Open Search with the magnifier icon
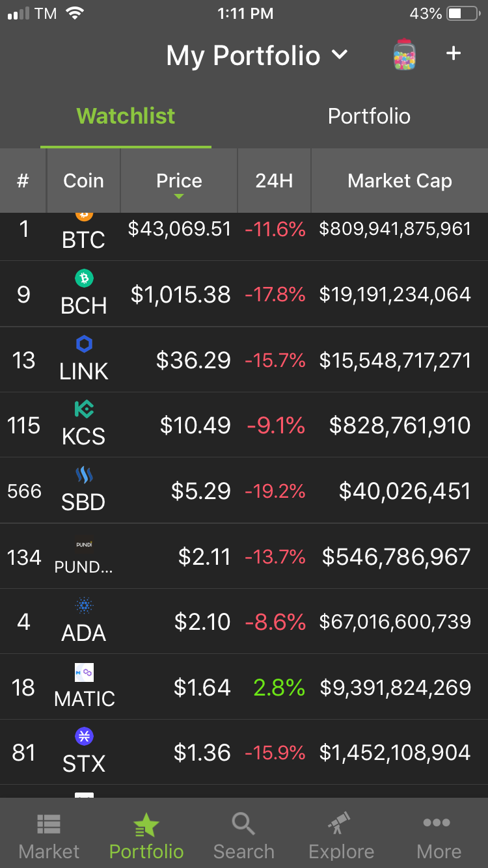 point(243,824)
